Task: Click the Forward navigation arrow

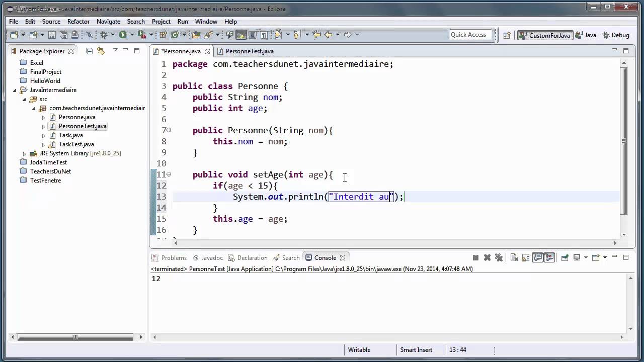Action: pos(348,35)
